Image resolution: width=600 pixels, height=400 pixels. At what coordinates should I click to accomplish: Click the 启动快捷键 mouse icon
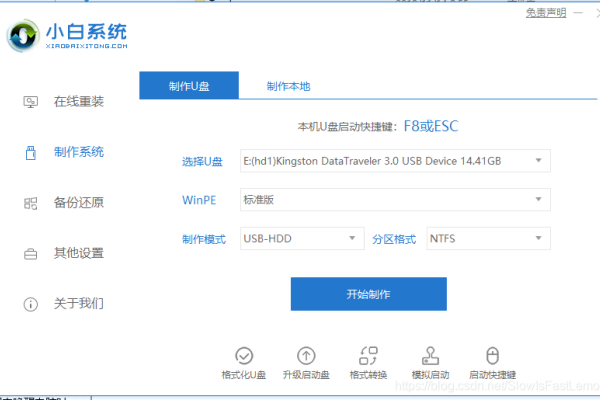[x=492, y=356]
